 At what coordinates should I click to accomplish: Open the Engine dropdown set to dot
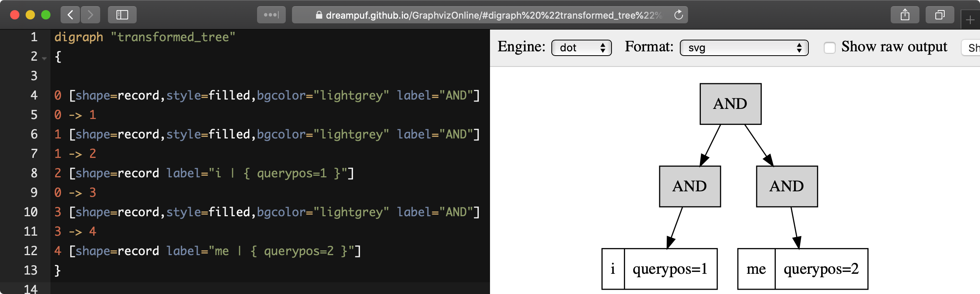click(x=581, y=48)
